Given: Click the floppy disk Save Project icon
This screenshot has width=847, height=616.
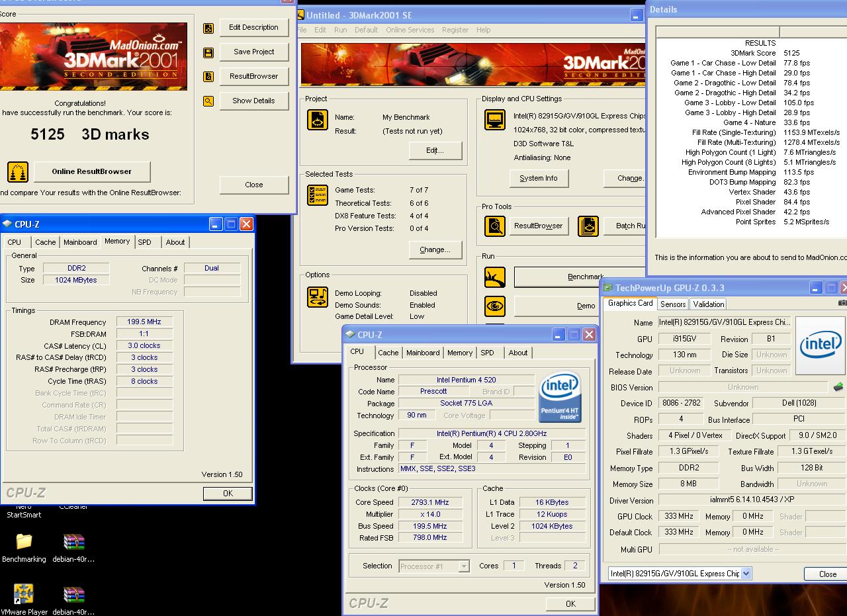Looking at the screenshot, I should (208, 53).
